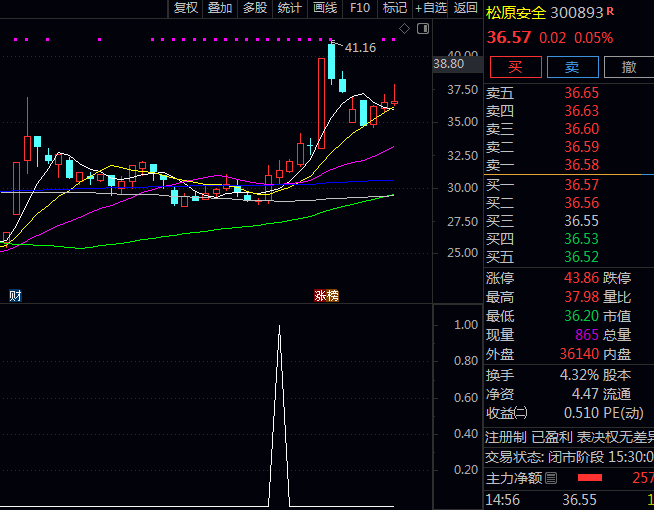This screenshot has height=510, width=654.
Task: Click the 返回 back button
Action: pos(466,8)
